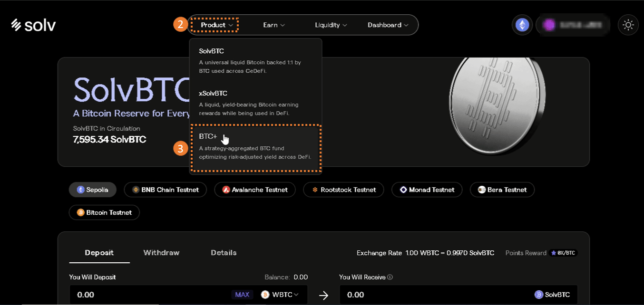Image resolution: width=644 pixels, height=305 pixels.
Task: Open the WBTC token dropdown
Action: (280, 295)
